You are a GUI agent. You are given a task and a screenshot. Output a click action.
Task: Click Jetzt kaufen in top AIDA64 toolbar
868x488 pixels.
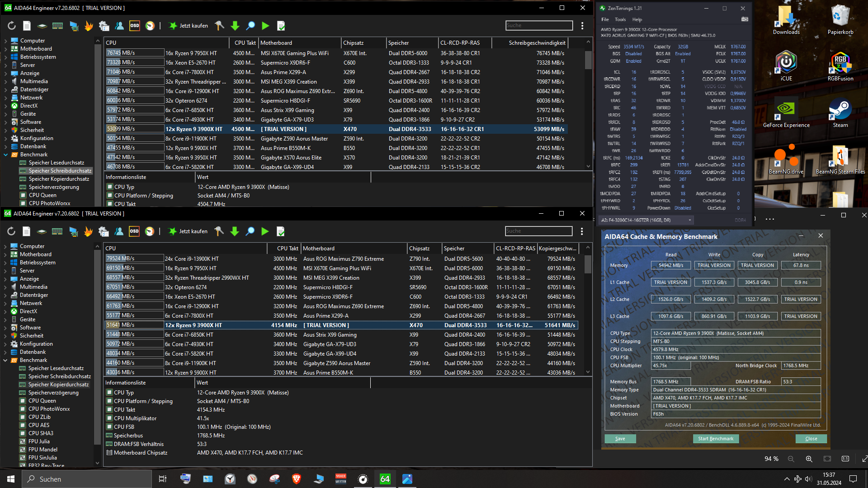click(189, 26)
